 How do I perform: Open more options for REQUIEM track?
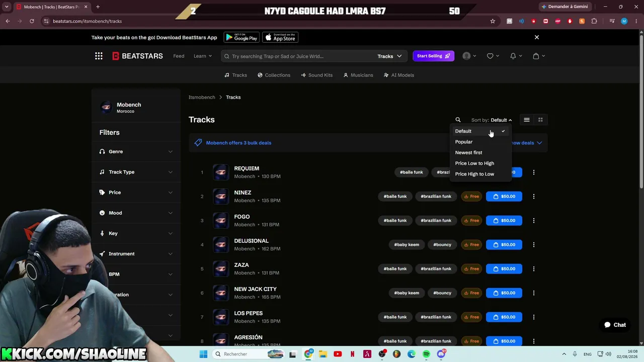(x=534, y=172)
